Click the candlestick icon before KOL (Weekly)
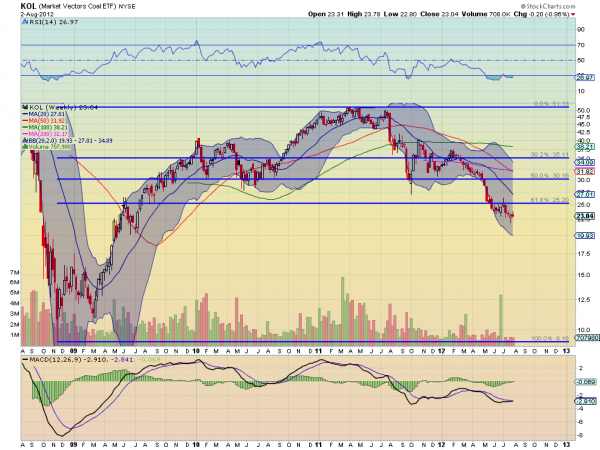Viewport: 600px width, 450px height. pyautogui.click(x=25, y=108)
